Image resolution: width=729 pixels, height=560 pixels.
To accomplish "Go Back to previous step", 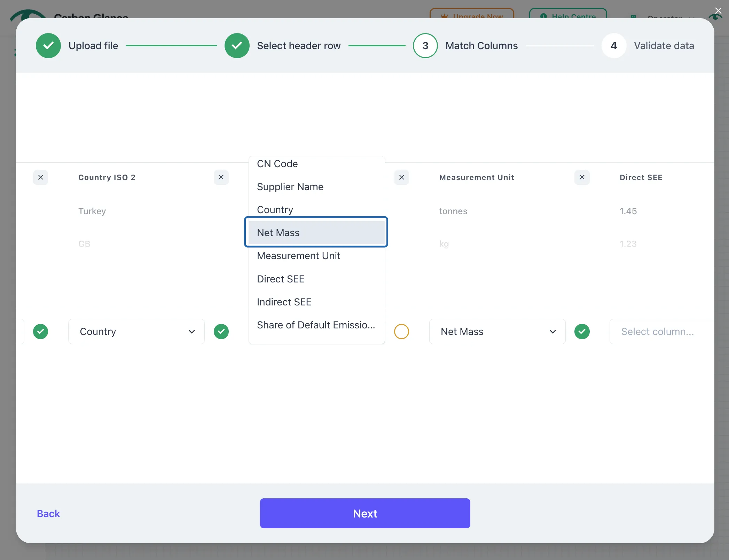I will pos(48,514).
